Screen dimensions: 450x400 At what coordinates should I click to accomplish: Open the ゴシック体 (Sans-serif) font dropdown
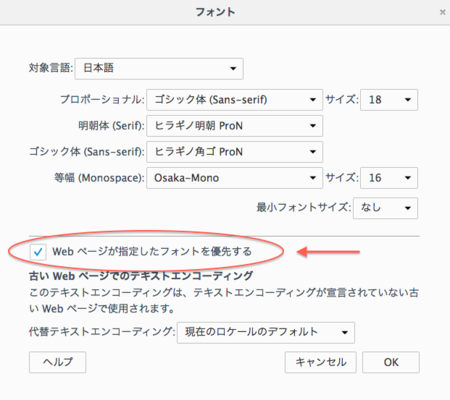tap(234, 152)
